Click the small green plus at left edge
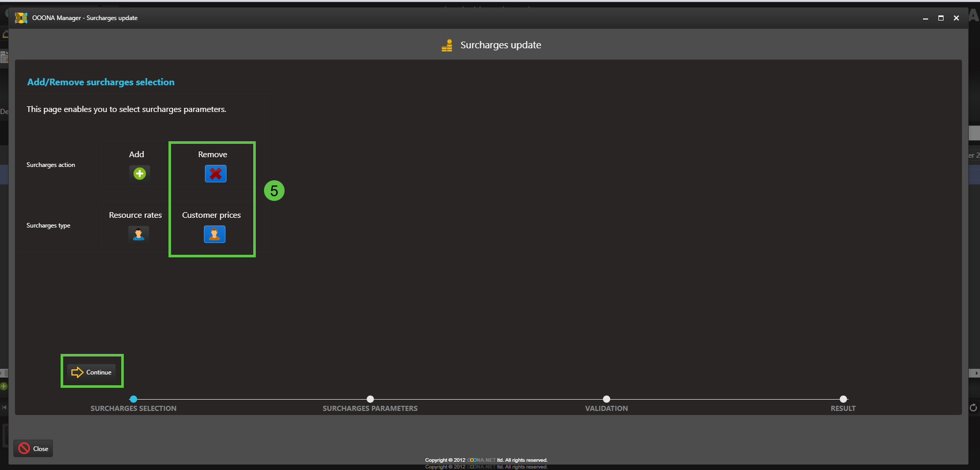 (4, 386)
